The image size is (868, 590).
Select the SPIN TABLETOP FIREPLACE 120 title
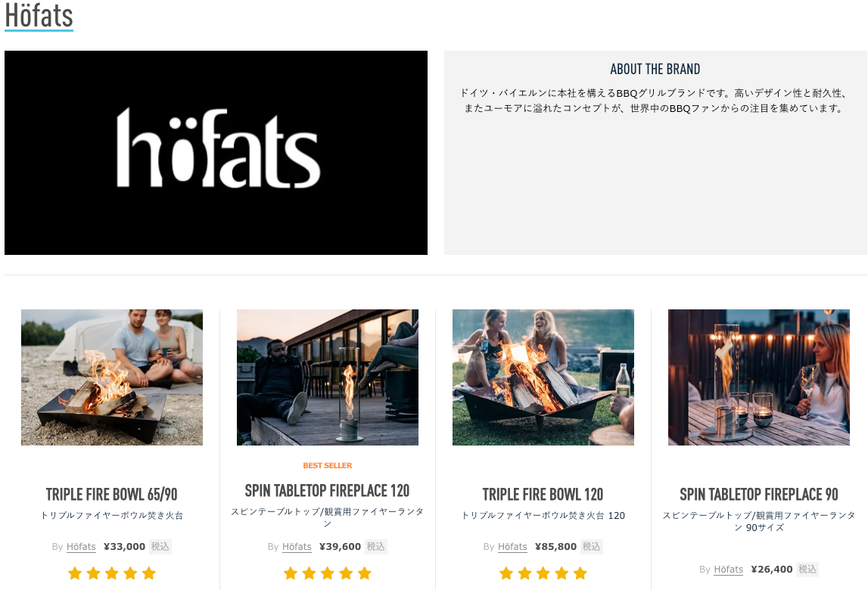327,490
